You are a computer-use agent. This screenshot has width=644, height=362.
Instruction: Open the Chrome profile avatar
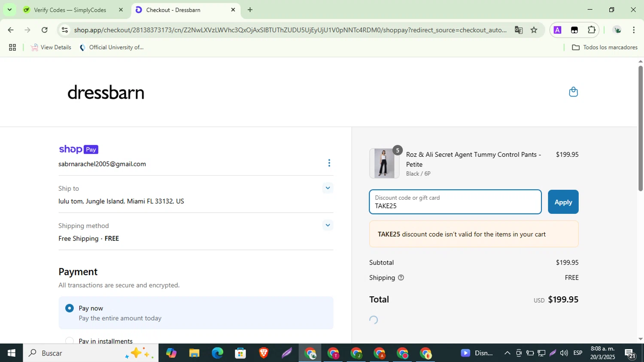(x=617, y=30)
